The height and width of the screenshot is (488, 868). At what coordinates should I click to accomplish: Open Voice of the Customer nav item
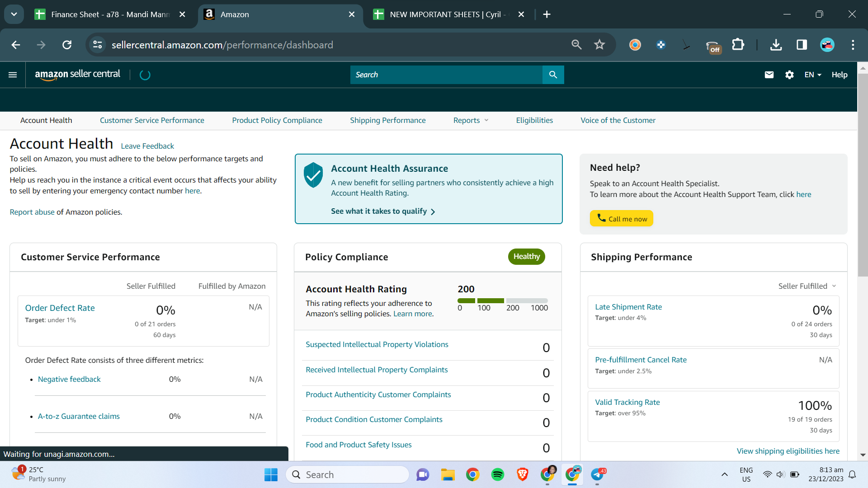point(618,120)
